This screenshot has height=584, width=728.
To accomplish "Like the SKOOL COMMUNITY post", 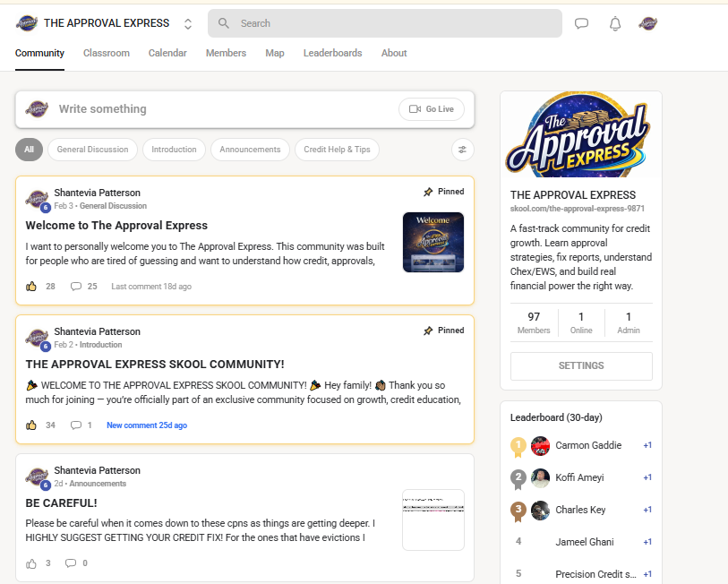I will (x=31, y=425).
